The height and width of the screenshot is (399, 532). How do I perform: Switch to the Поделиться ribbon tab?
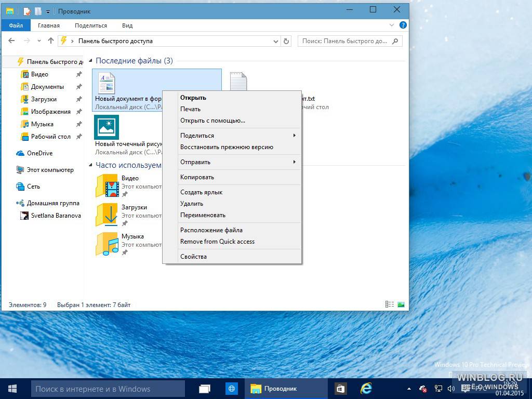(x=90, y=25)
